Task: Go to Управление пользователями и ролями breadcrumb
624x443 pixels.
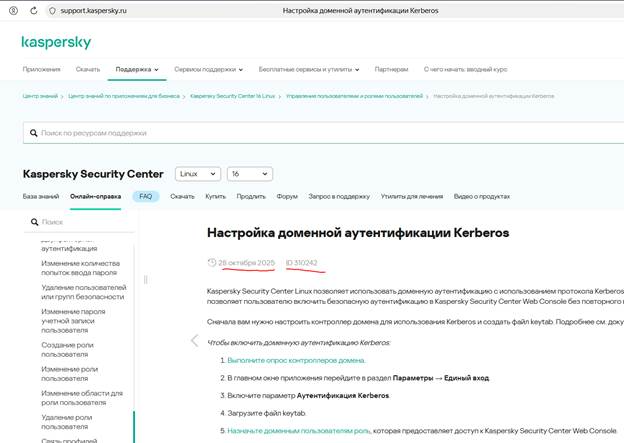Action: (x=354, y=96)
